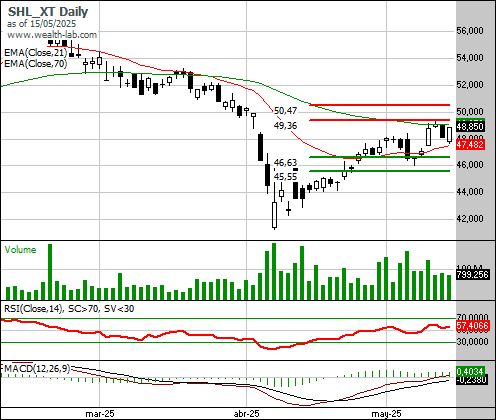This screenshot has height=420, width=496.
Task: Click the 56,000 price axis label
Action: click(470, 31)
